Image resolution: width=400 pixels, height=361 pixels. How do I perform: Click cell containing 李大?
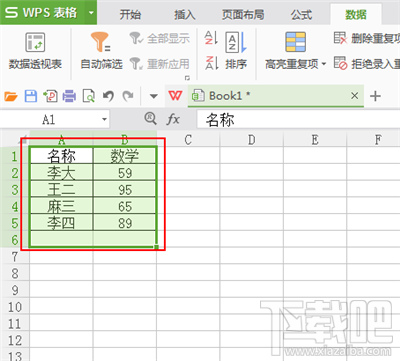tap(61, 172)
